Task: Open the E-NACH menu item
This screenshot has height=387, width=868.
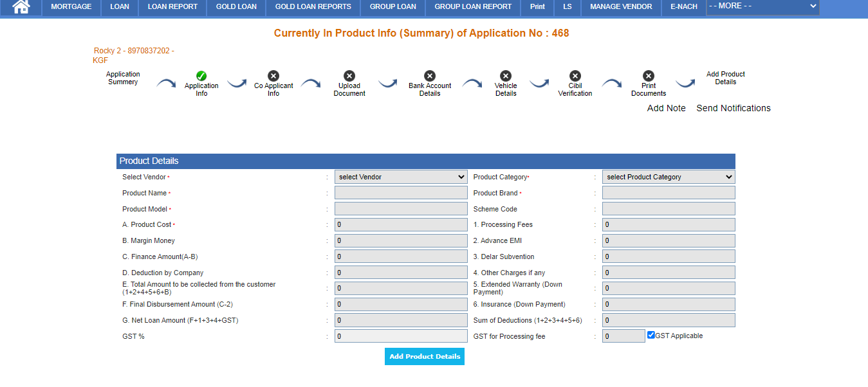Action: [683, 7]
